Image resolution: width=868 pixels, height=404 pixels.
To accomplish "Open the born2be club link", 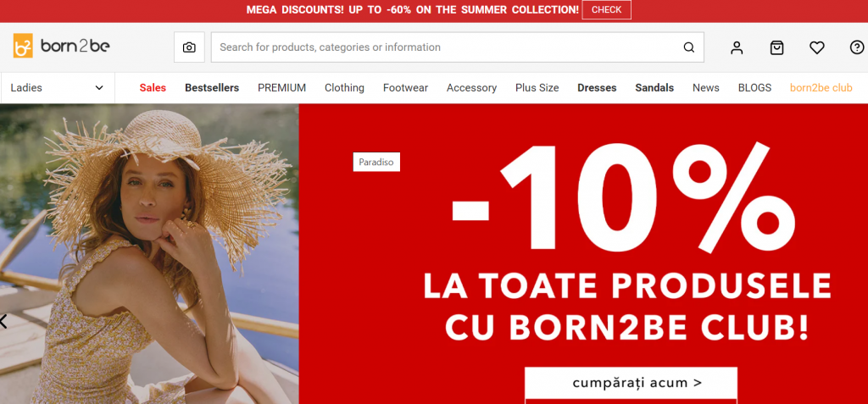I will point(821,87).
